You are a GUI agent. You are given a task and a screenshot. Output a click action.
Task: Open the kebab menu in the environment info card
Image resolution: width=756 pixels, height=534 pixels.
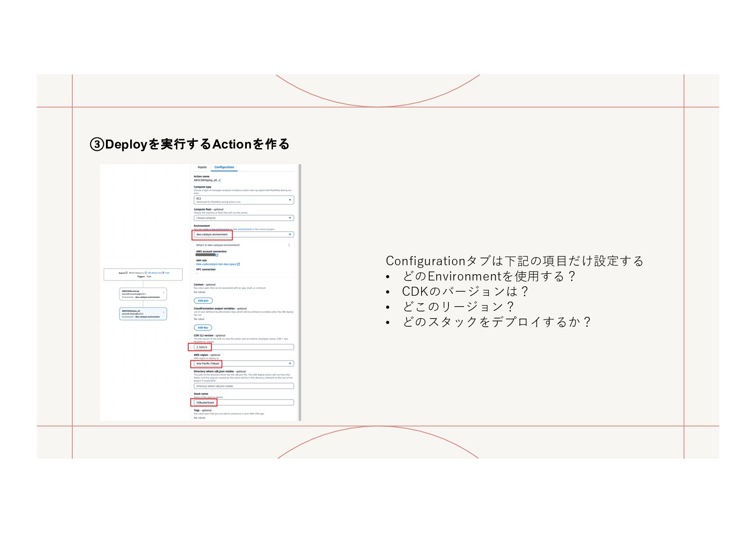click(x=289, y=245)
